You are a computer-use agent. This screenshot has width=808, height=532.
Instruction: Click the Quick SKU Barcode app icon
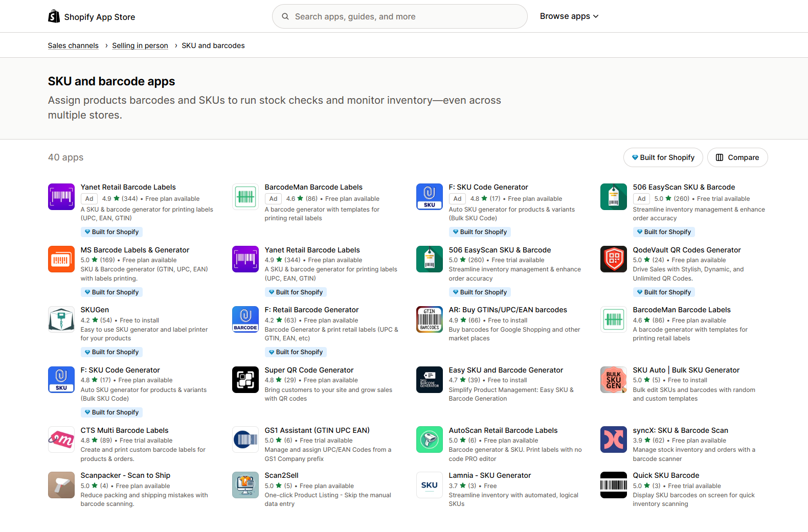(614, 485)
